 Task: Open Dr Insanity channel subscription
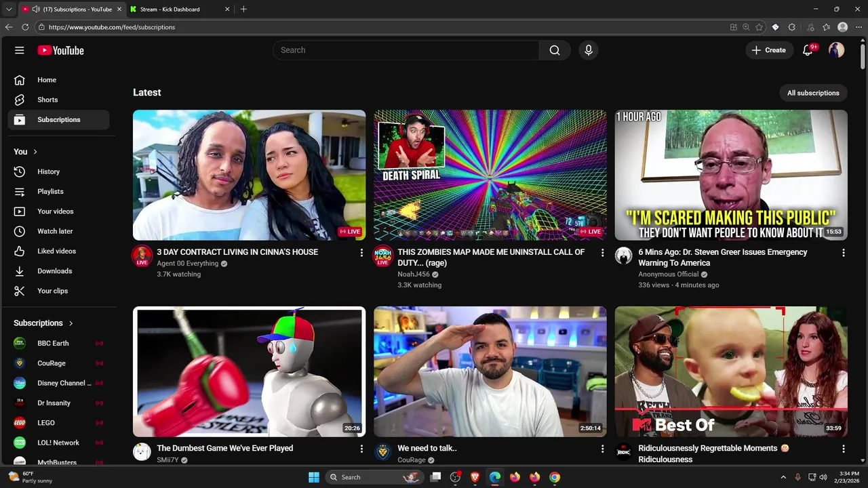58,403
